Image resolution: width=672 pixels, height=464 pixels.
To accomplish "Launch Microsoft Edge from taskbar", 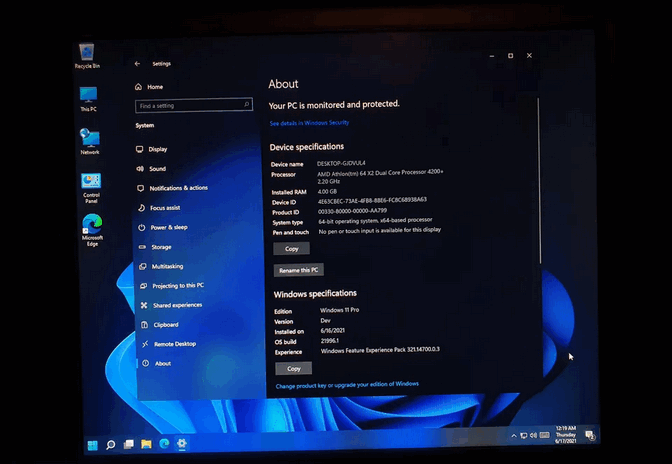I will [164, 443].
